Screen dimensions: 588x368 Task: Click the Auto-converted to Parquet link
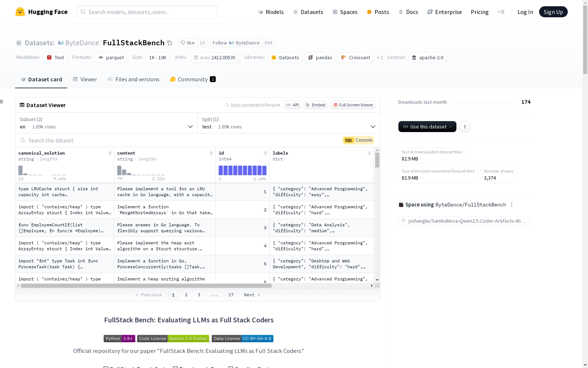click(x=252, y=105)
